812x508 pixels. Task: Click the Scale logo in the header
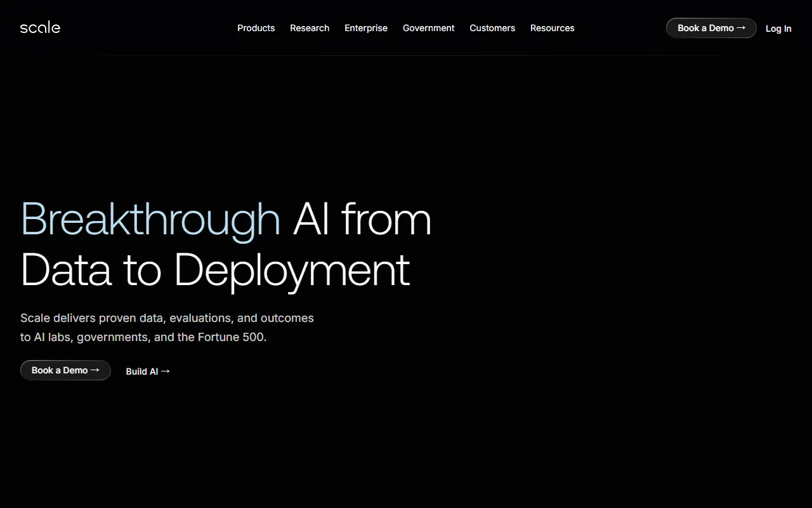[x=40, y=28]
